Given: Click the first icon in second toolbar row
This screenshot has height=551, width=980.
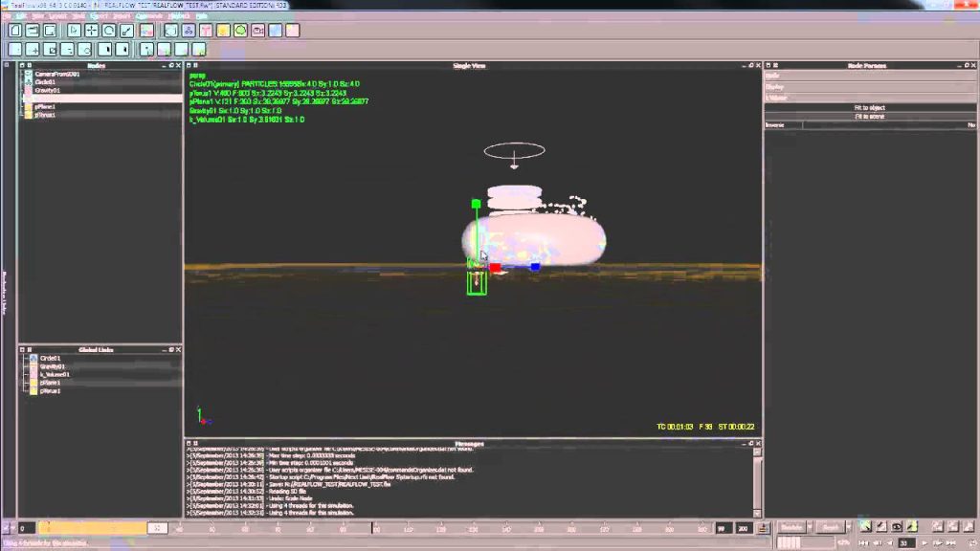Looking at the screenshot, I should tap(15, 50).
